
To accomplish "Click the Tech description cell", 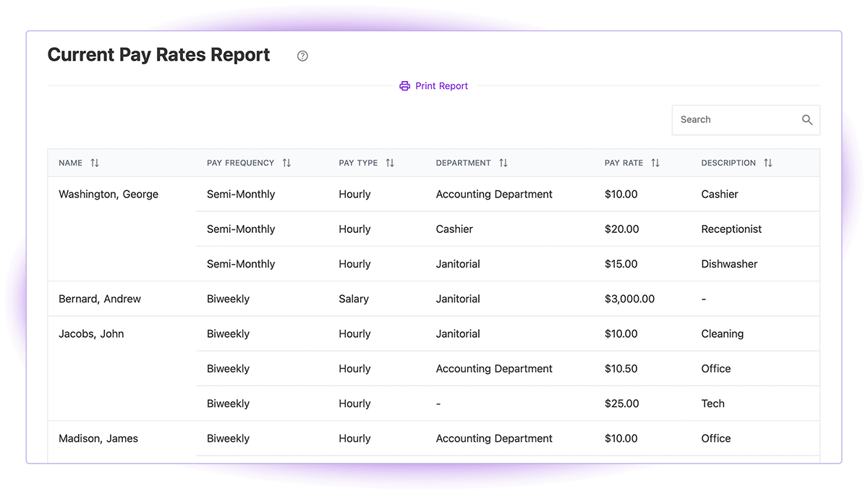I will 712,404.
